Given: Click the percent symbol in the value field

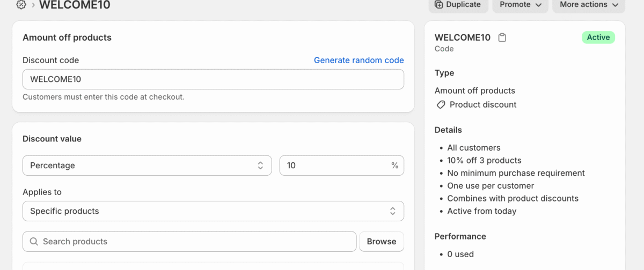Looking at the screenshot, I should (x=394, y=166).
